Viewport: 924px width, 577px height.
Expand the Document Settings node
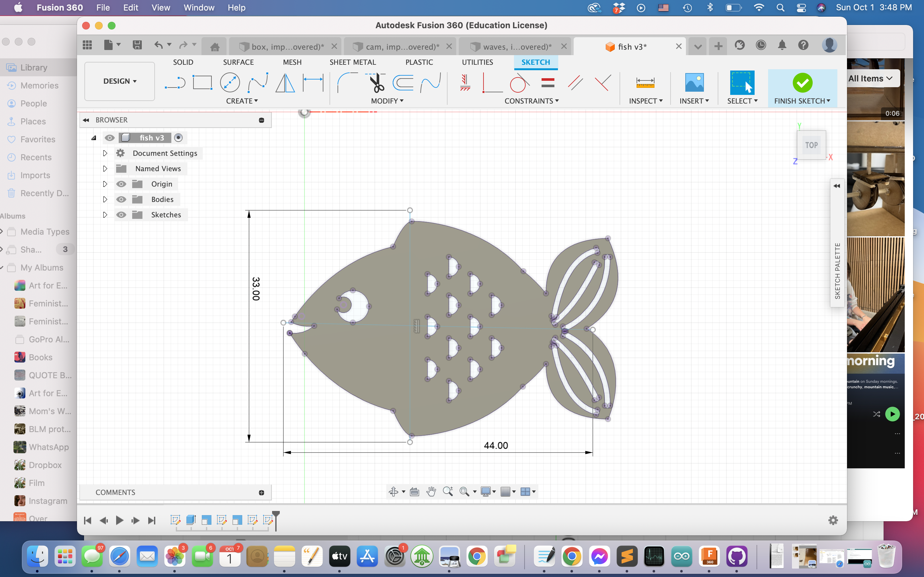pos(105,153)
